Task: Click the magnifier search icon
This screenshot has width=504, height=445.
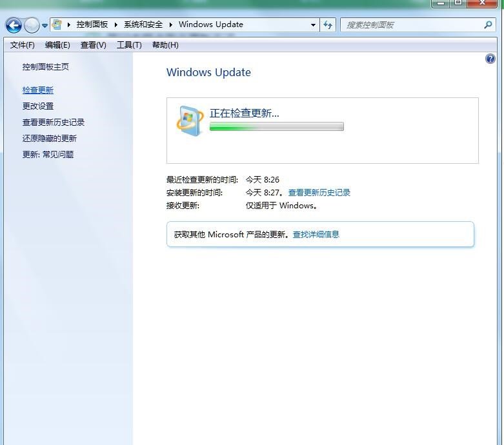Action: pos(488,25)
